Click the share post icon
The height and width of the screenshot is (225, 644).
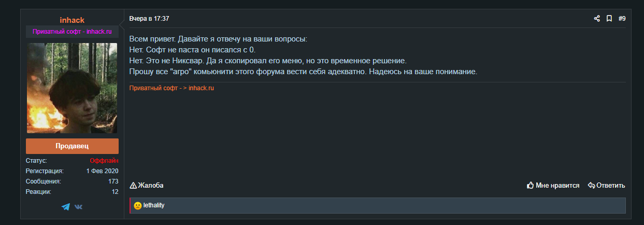(597, 19)
